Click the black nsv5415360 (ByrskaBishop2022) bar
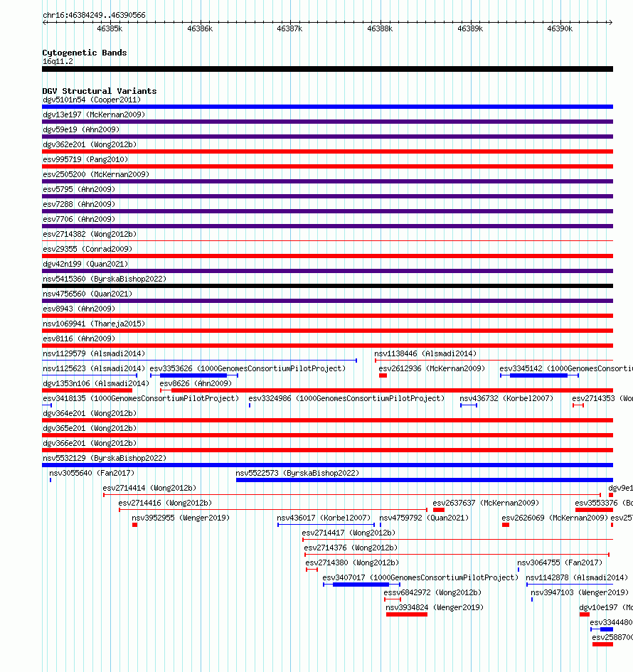633x672 pixels. [x=327, y=286]
